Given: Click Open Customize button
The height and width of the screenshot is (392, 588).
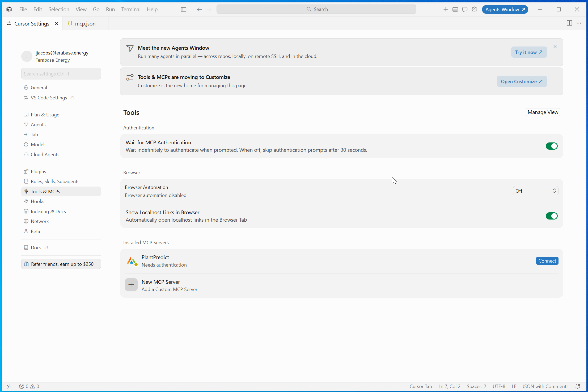Looking at the screenshot, I should point(522,81).
